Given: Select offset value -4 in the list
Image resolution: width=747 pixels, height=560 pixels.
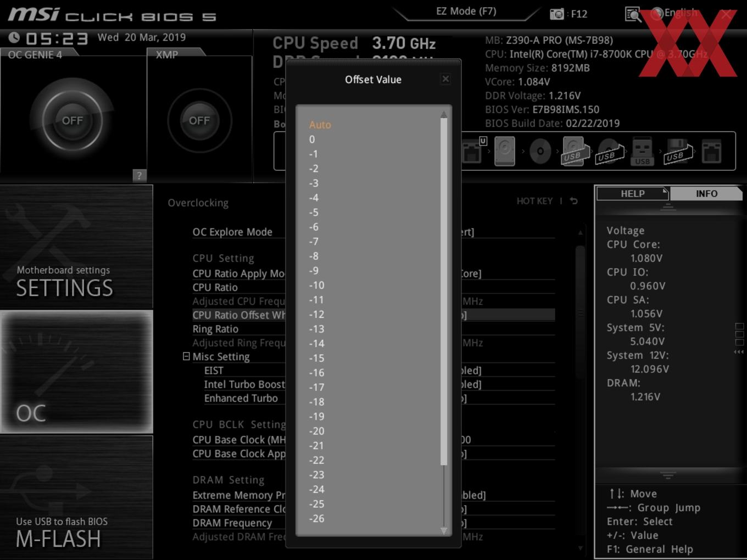Looking at the screenshot, I should coord(313,198).
